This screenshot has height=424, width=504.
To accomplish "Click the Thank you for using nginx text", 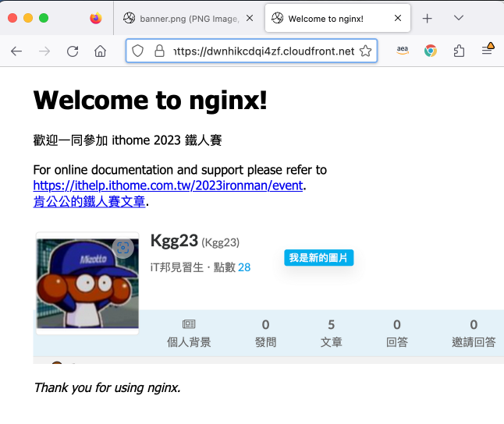I will [107, 387].
